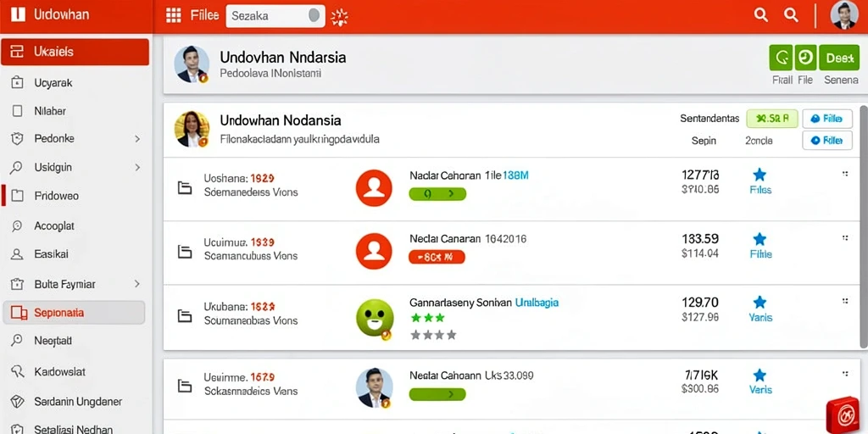
Task: Star the 7i7'IGK row Varis
Action: click(760, 376)
